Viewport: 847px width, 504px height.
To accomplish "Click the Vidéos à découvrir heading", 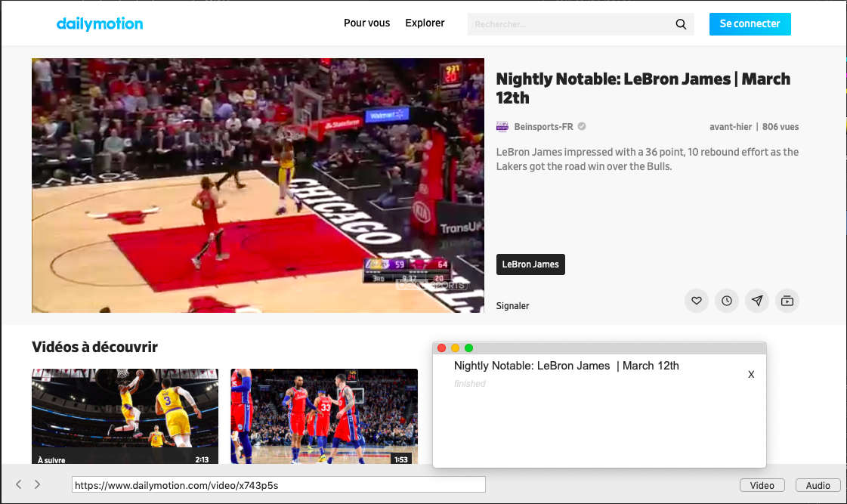I will pos(94,347).
